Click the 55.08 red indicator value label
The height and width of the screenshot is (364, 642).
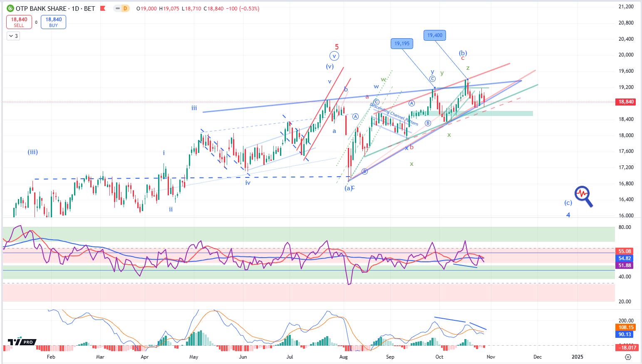click(x=625, y=251)
